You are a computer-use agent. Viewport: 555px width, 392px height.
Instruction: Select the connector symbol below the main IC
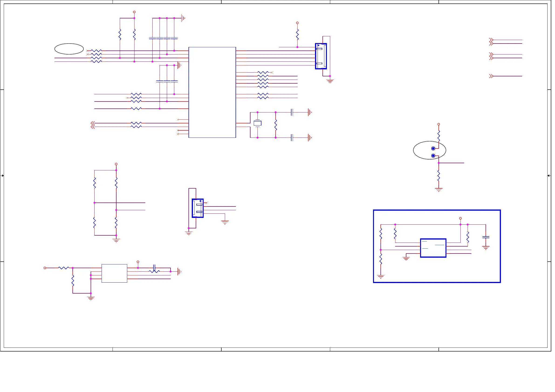click(x=198, y=208)
